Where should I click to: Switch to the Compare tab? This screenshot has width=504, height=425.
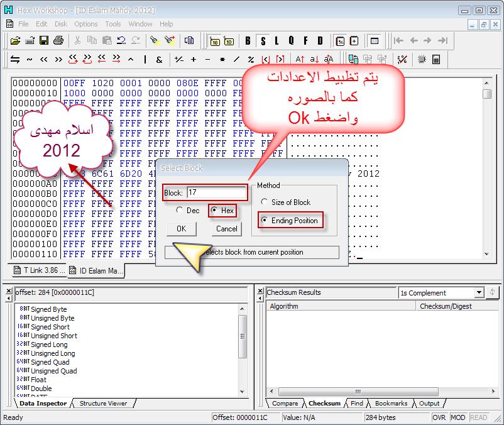point(285,403)
